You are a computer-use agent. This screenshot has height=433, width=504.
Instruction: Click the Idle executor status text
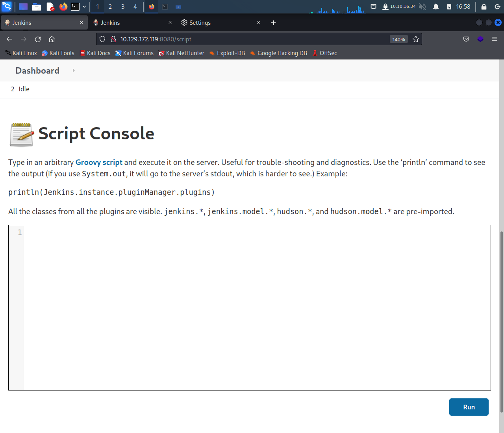point(24,89)
